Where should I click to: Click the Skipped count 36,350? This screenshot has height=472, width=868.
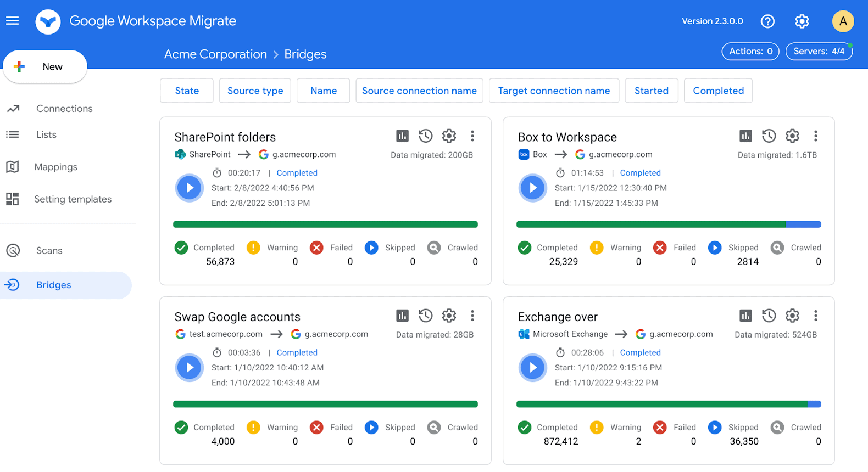tap(744, 442)
